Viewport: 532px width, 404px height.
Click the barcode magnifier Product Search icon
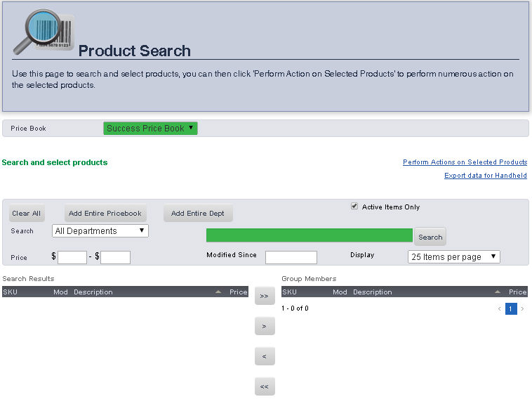(x=44, y=33)
